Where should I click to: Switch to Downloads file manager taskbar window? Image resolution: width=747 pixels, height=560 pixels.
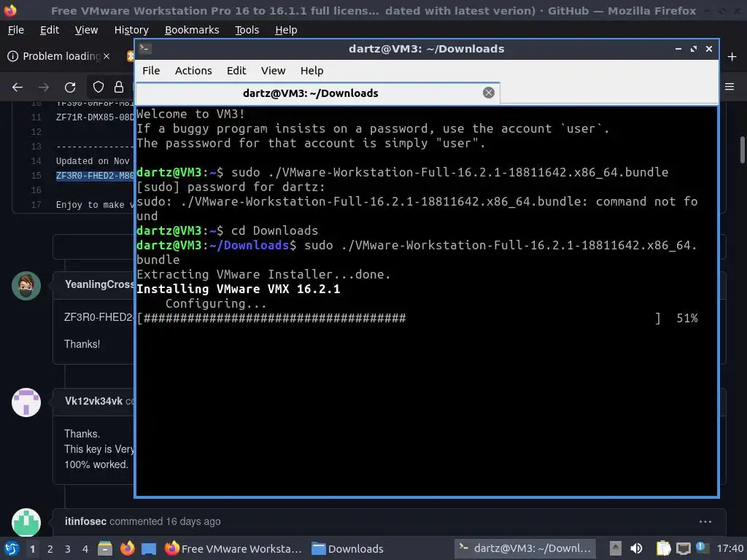point(348,548)
